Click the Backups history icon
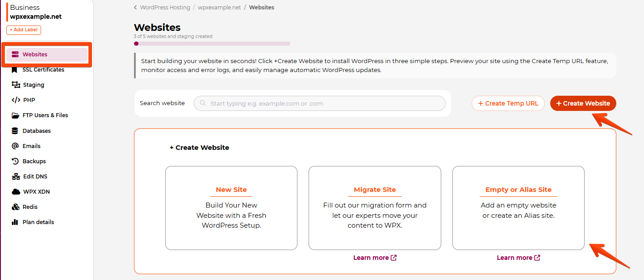This screenshot has width=644, height=280. click(x=16, y=161)
